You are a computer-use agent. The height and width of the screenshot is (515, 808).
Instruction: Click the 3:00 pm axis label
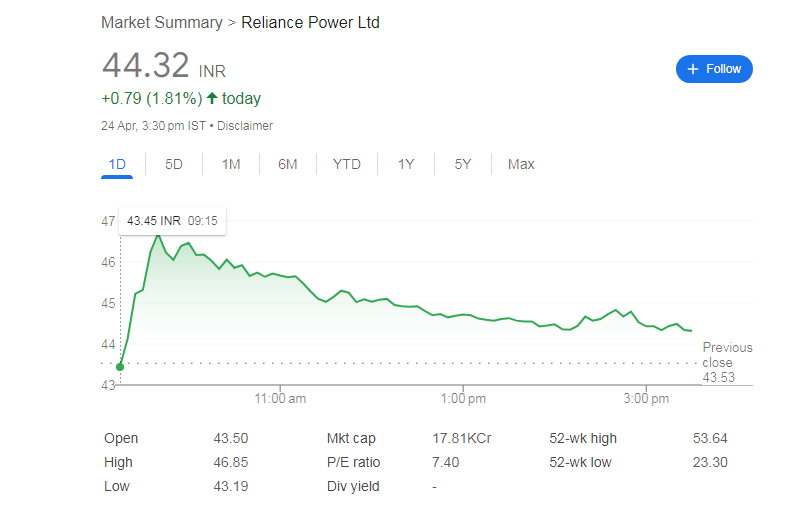point(646,398)
